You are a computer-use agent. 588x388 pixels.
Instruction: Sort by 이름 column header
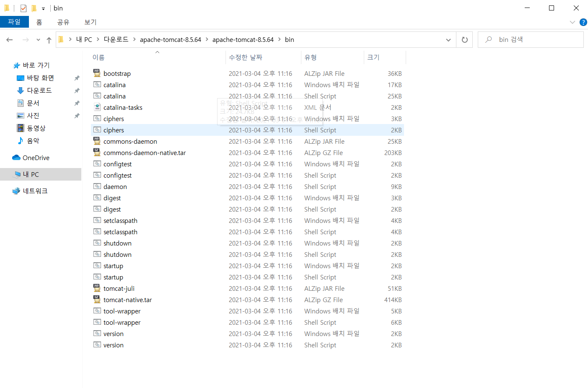click(x=158, y=57)
